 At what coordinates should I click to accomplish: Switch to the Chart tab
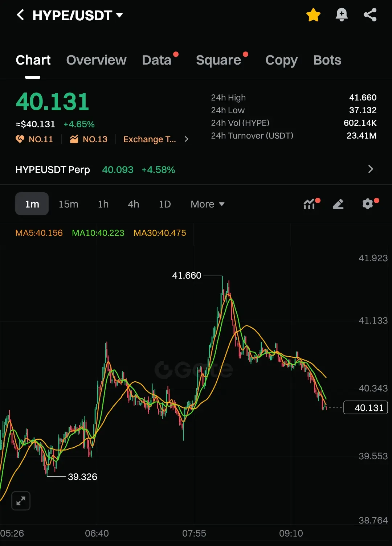tap(33, 60)
